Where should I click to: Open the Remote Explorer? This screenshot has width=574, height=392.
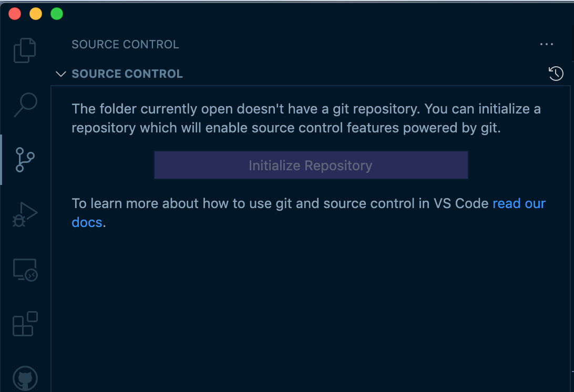[25, 270]
